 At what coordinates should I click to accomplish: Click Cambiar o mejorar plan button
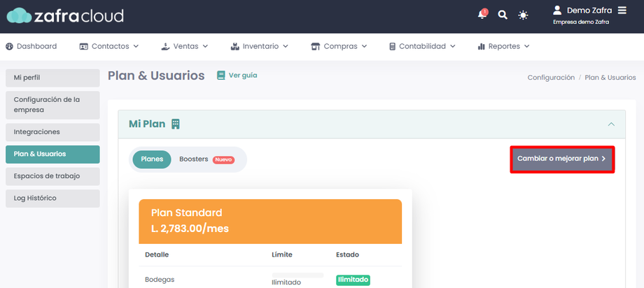click(562, 159)
